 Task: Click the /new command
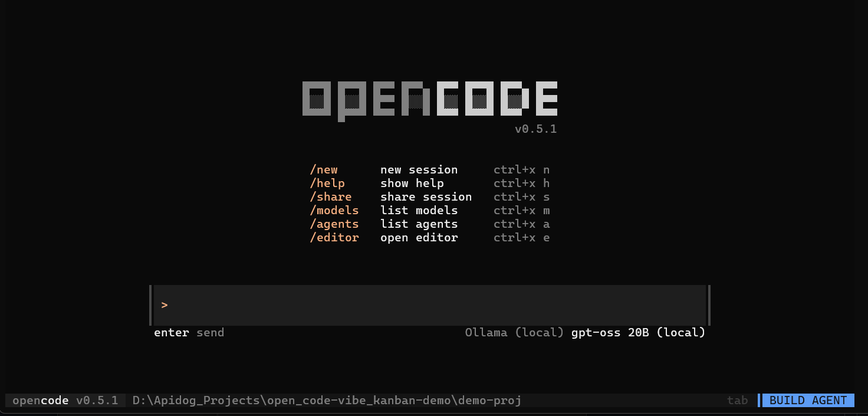324,170
